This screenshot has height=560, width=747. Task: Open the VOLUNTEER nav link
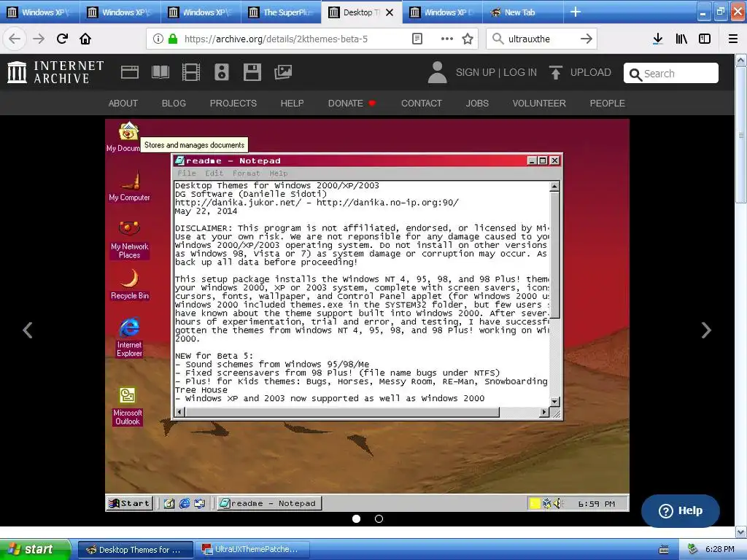tap(539, 104)
